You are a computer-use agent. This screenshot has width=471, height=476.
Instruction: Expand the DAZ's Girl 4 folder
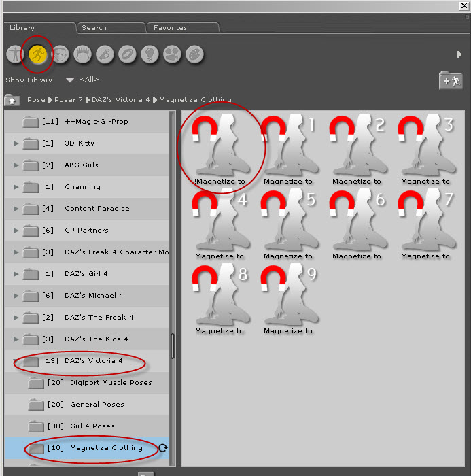(16, 274)
